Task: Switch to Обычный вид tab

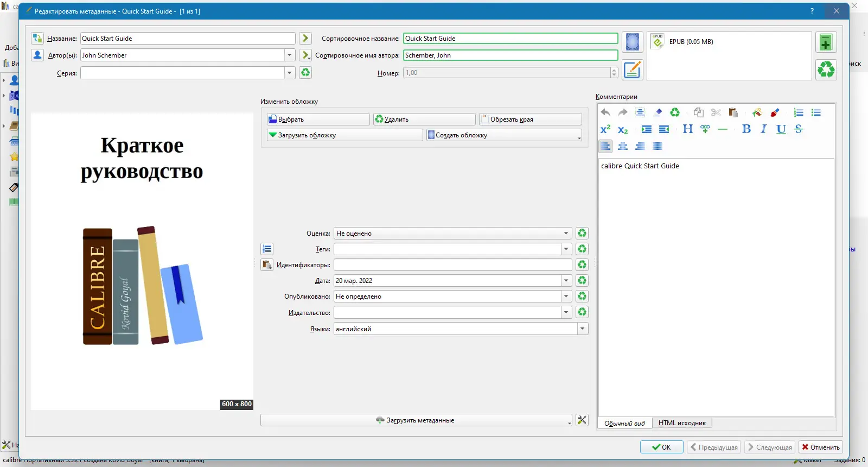Action: 625,423
